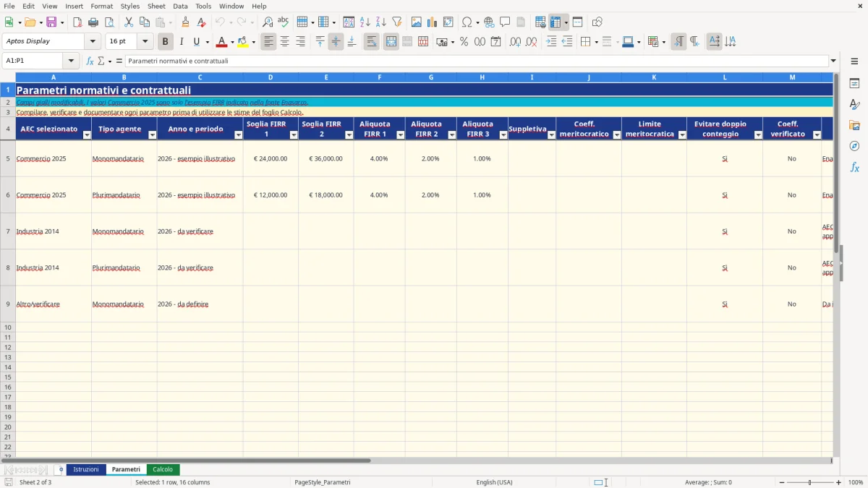The image size is (868, 488).
Task: Click the Copy icon
Action: 144,22
